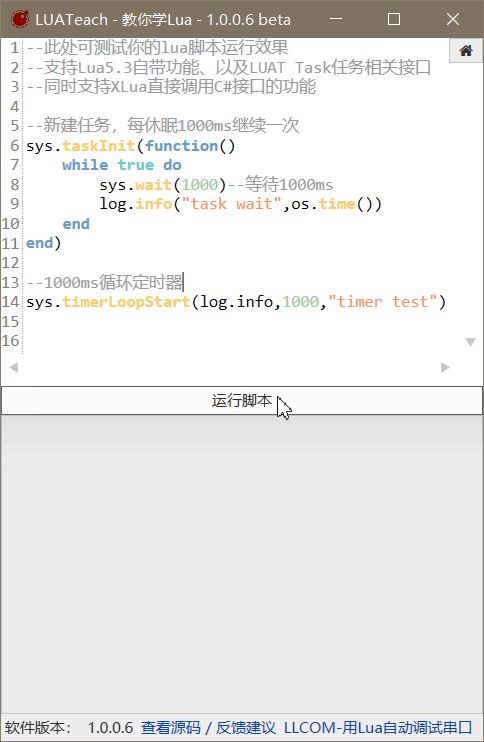Click the home icon button
484x742 pixels.
466,51
